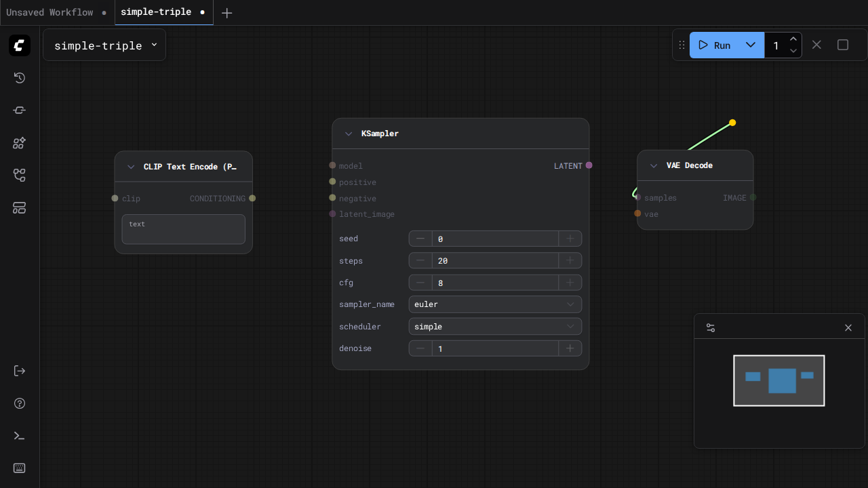Open minimap settings sliders icon

pyautogui.click(x=711, y=327)
